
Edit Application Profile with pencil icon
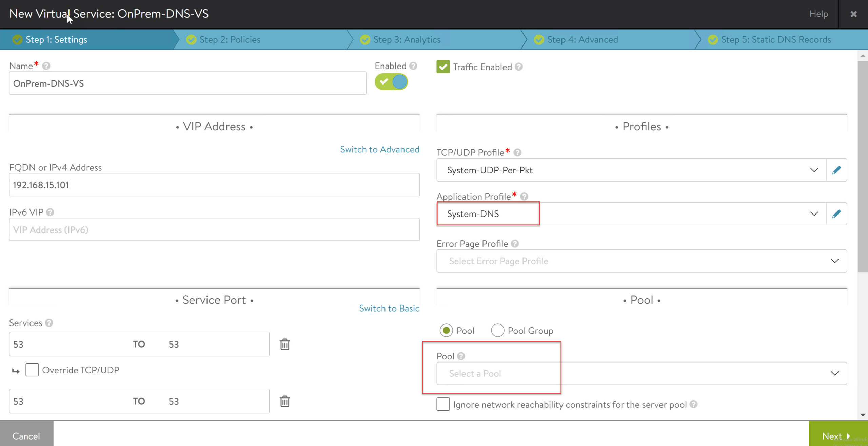tap(836, 214)
